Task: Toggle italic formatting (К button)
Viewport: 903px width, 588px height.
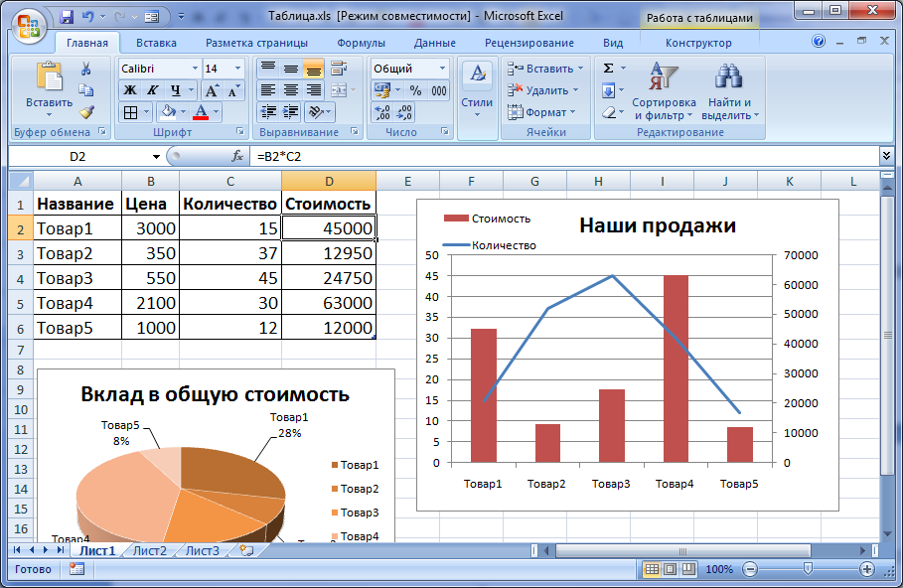Action: tap(152, 90)
